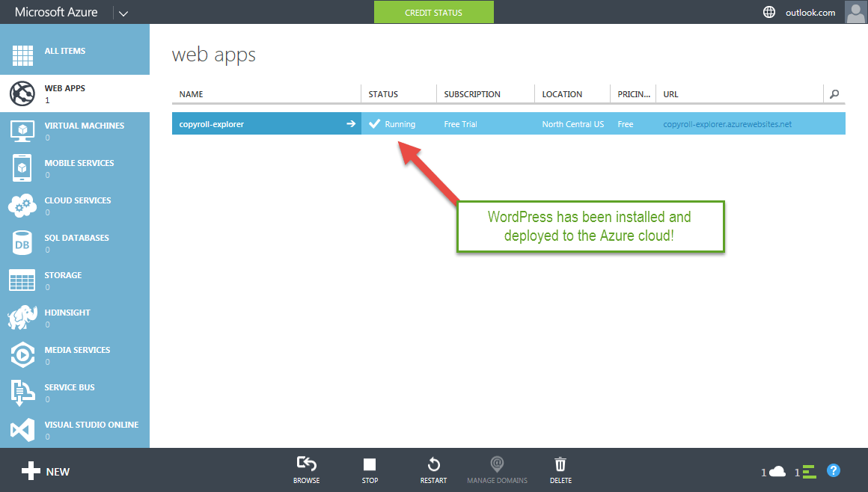Select Virtual Machines label

84,126
